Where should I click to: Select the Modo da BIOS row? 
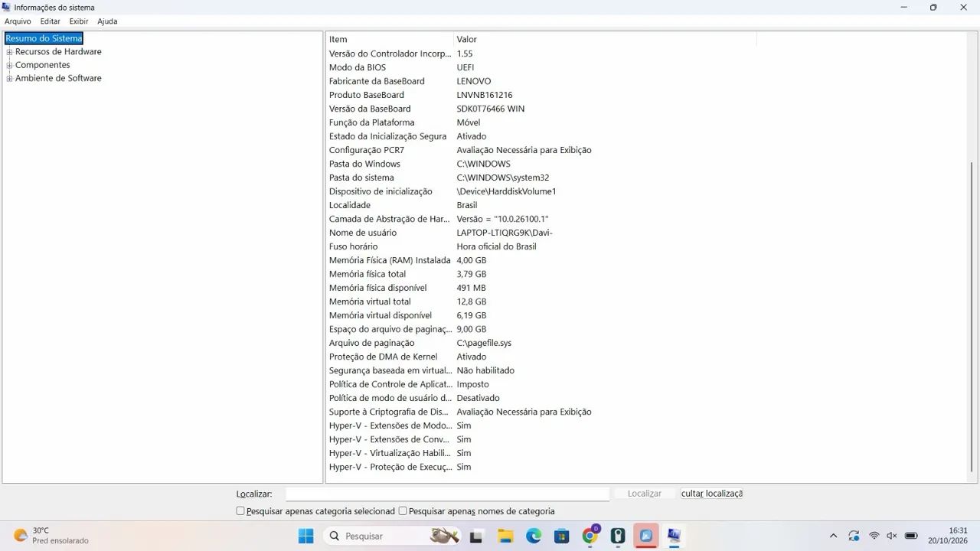(x=542, y=67)
